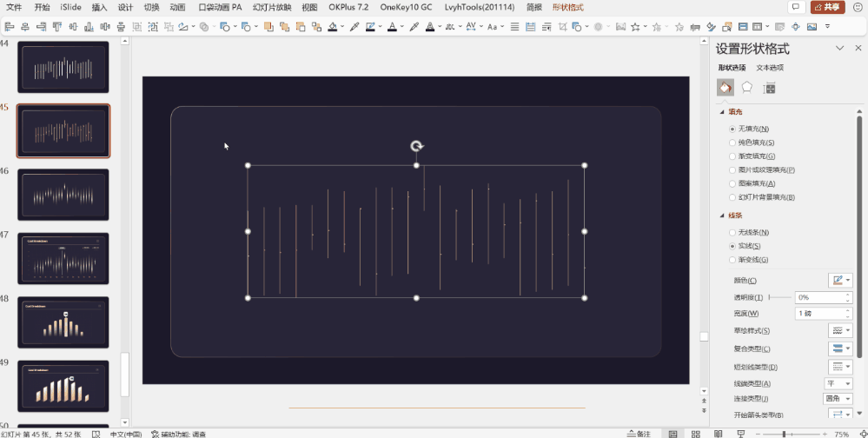868x438 pixels.
Task: Click the align middle vertically icon
Action: pyautogui.click(x=73, y=27)
